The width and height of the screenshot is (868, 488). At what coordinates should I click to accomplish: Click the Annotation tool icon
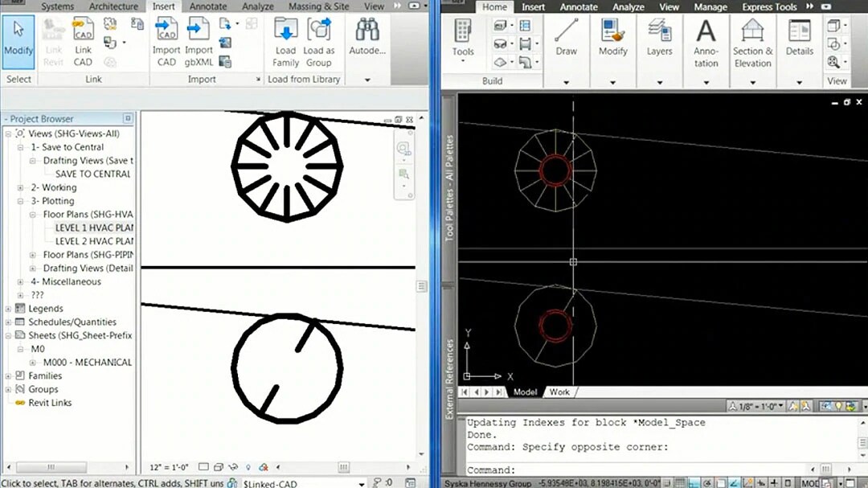[706, 34]
